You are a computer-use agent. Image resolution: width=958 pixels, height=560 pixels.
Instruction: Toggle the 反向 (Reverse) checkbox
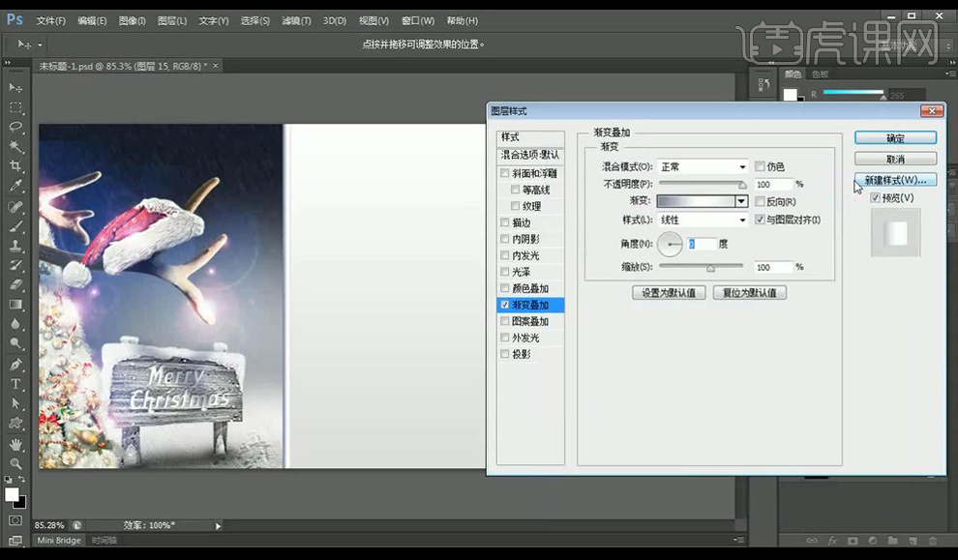(x=760, y=201)
